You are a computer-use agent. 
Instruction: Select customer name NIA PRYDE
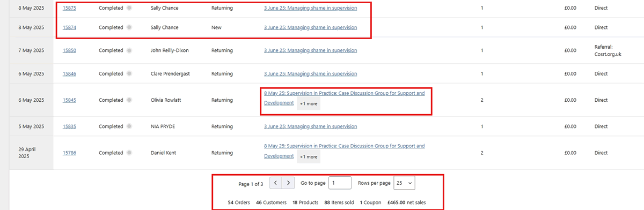coord(163,126)
